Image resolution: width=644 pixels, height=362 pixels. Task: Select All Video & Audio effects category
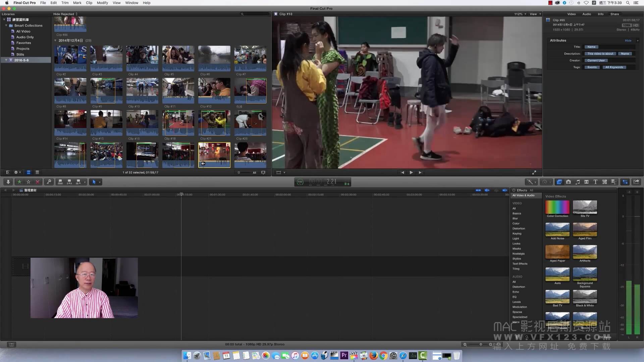pyautogui.click(x=526, y=195)
